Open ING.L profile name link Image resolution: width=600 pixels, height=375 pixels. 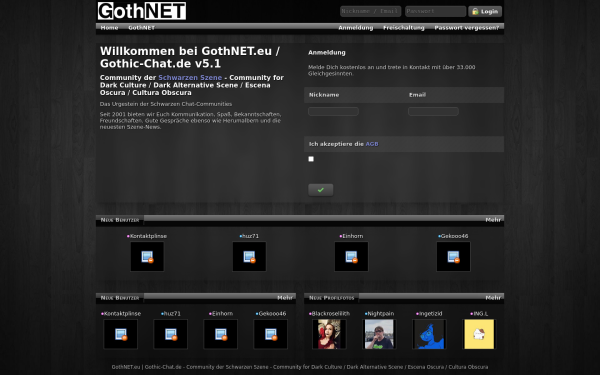click(x=481, y=313)
